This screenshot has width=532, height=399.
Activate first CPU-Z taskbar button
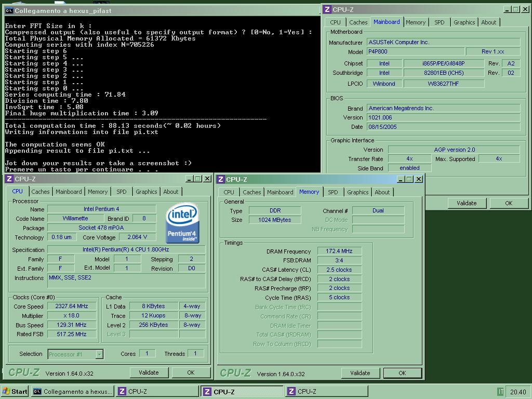click(157, 392)
